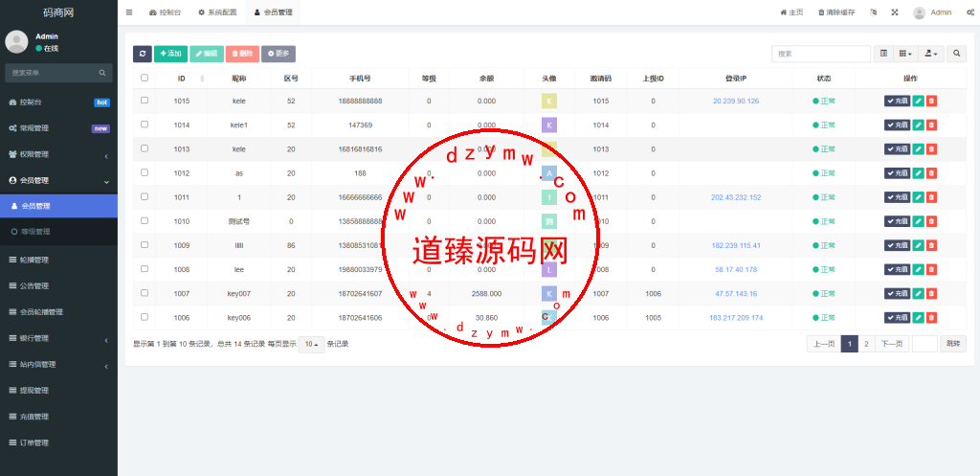Screen dimensions: 980x476
Task: Click the ID column sort arrows
Action: (x=202, y=79)
